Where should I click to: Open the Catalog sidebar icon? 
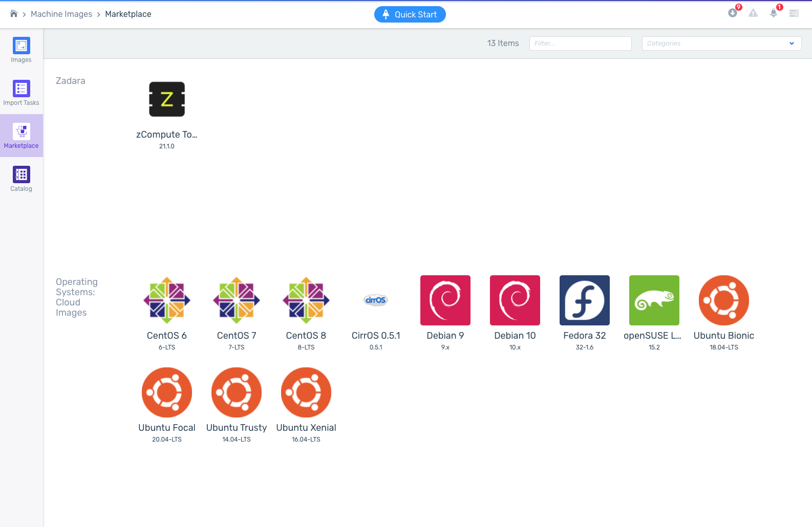point(21,174)
